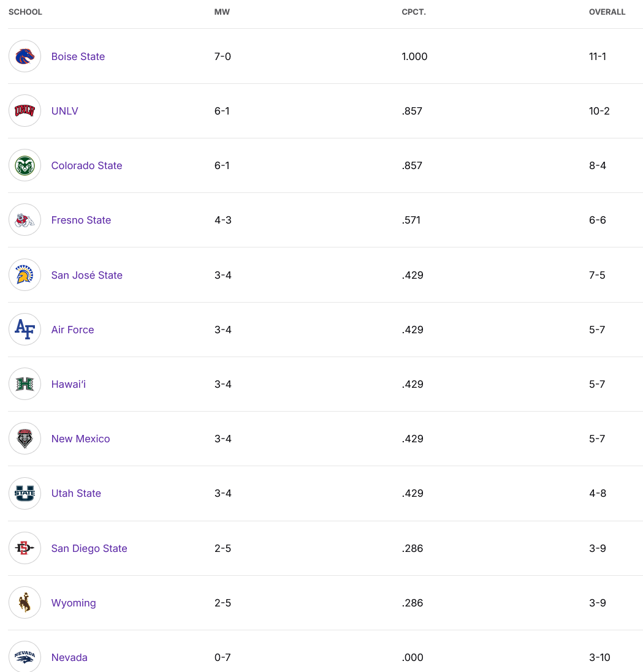Click the MW column header

pyautogui.click(x=222, y=12)
